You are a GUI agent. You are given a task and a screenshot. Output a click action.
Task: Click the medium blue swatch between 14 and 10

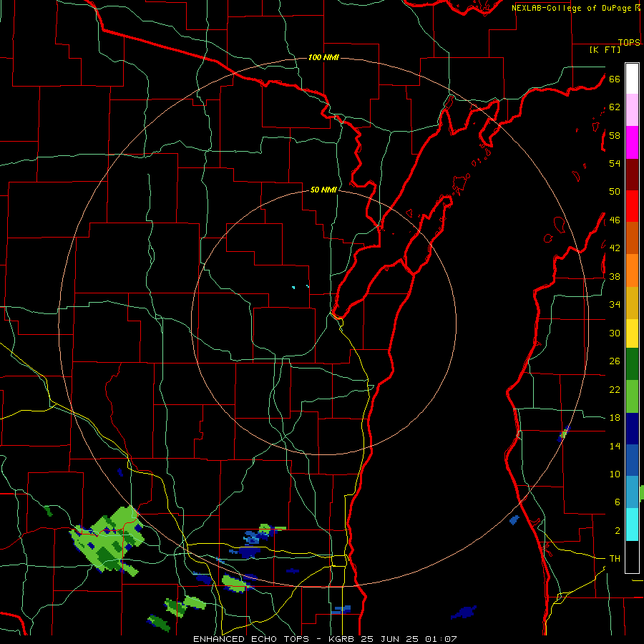[632, 460]
